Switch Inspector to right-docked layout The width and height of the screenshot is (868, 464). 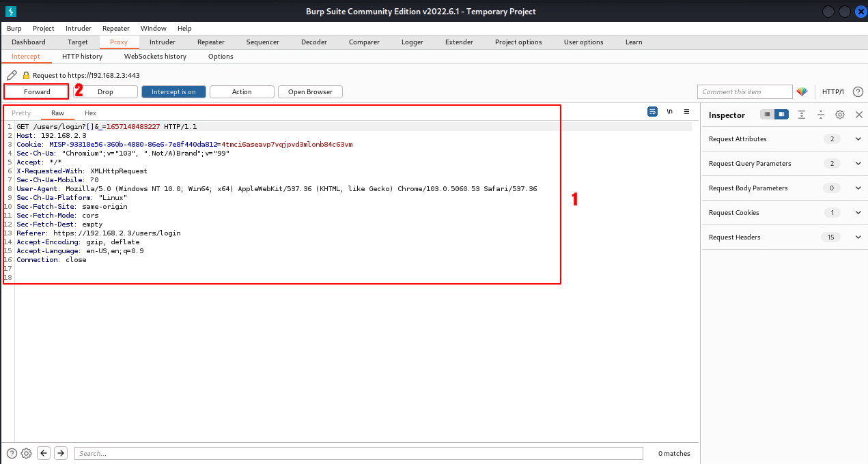[x=781, y=115]
